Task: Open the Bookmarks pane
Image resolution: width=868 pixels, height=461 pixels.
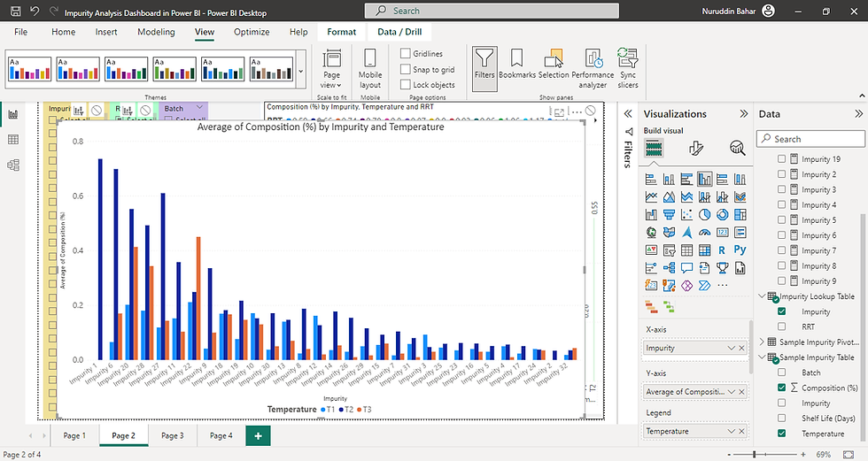Action: point(517,64)
